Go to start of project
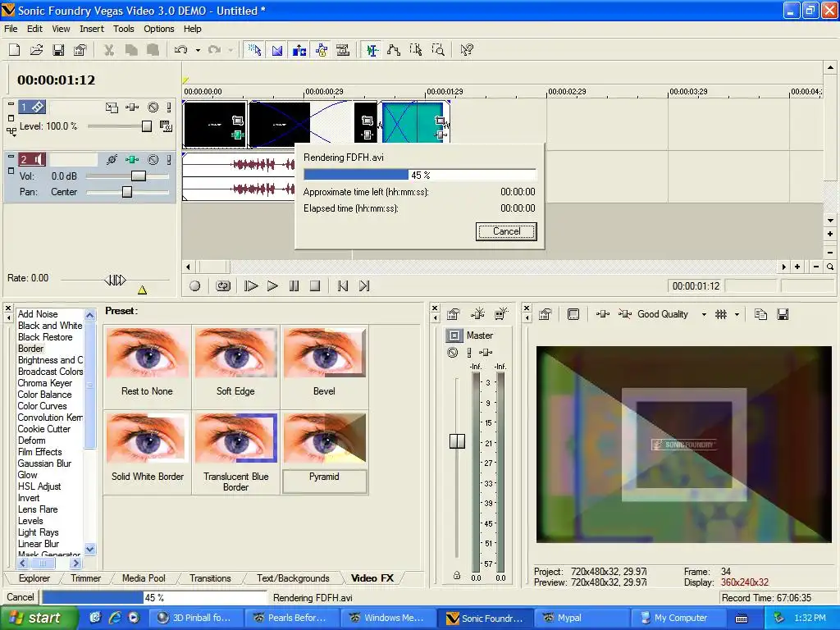The height and width of the screenshot is (630, 840). tap(343, 286)
